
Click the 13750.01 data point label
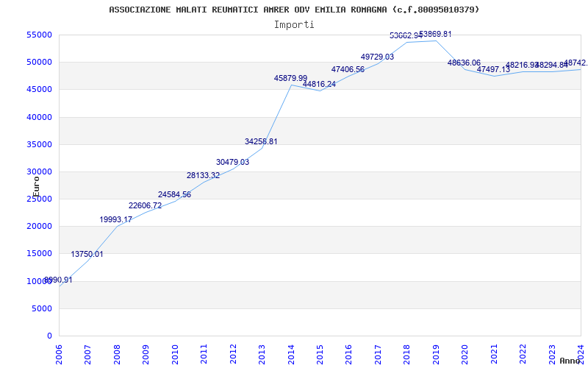click(87, 254)
